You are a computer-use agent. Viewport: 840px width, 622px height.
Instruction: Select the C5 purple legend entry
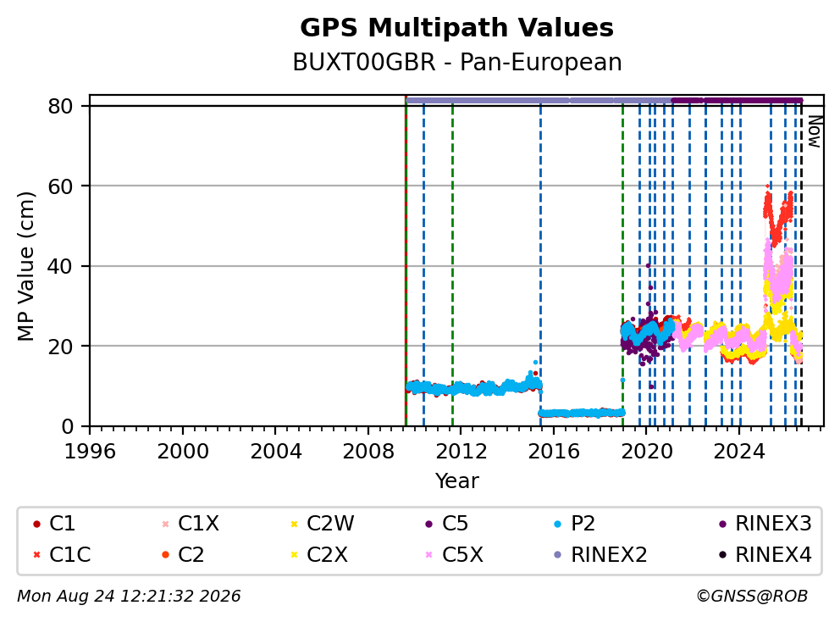coord(446,524)
